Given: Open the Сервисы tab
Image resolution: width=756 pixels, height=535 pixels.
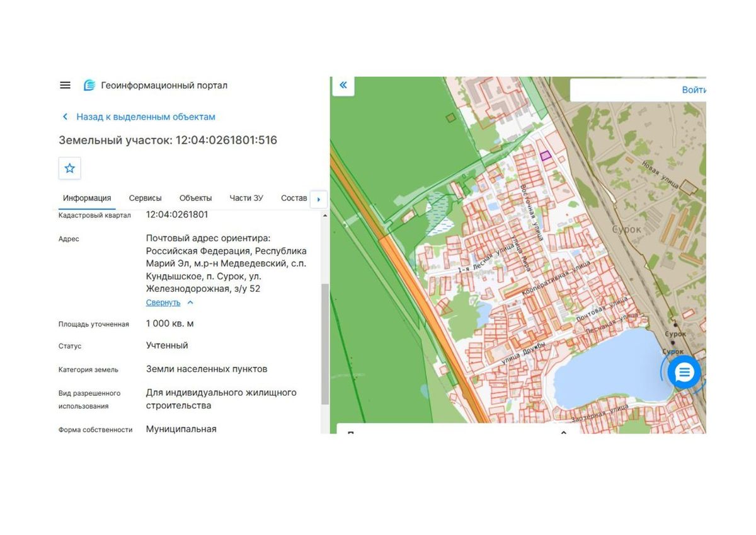Looking at the screenshot, I should point(146,198).
